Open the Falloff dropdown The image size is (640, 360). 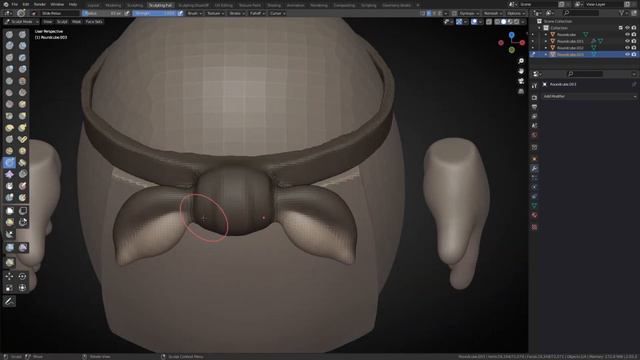tap(257, 13)
